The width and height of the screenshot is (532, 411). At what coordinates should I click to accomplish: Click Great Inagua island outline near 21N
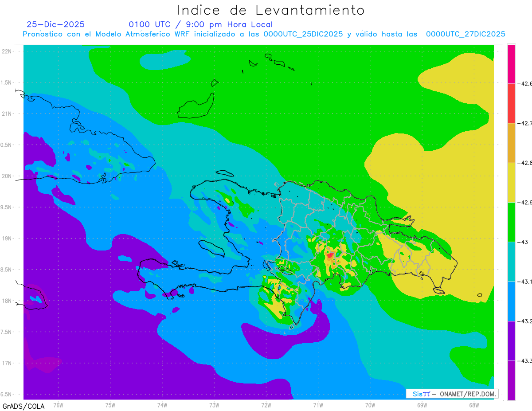pos(196,106)
